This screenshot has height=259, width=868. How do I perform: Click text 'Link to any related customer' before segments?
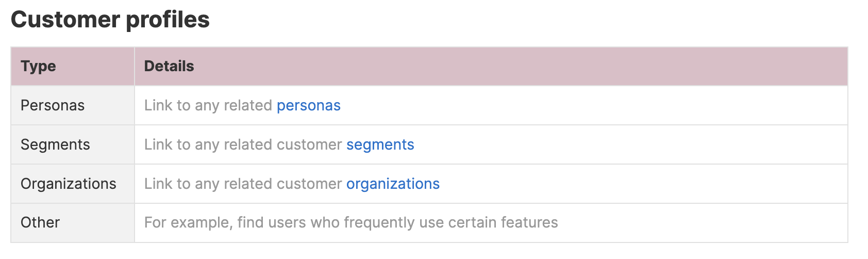pyautogui.click(x=243, y=144)
